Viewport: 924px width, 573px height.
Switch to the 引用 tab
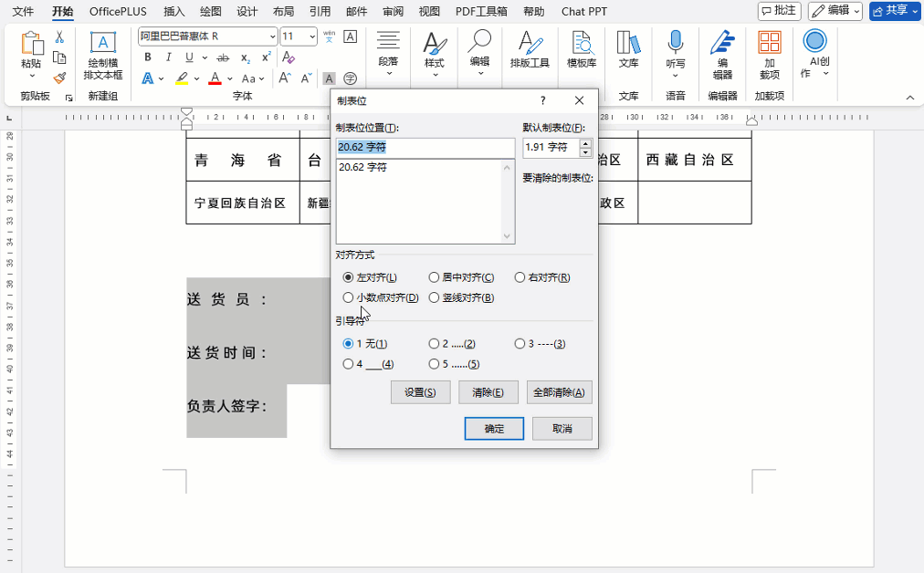click(x=320, y=11)
